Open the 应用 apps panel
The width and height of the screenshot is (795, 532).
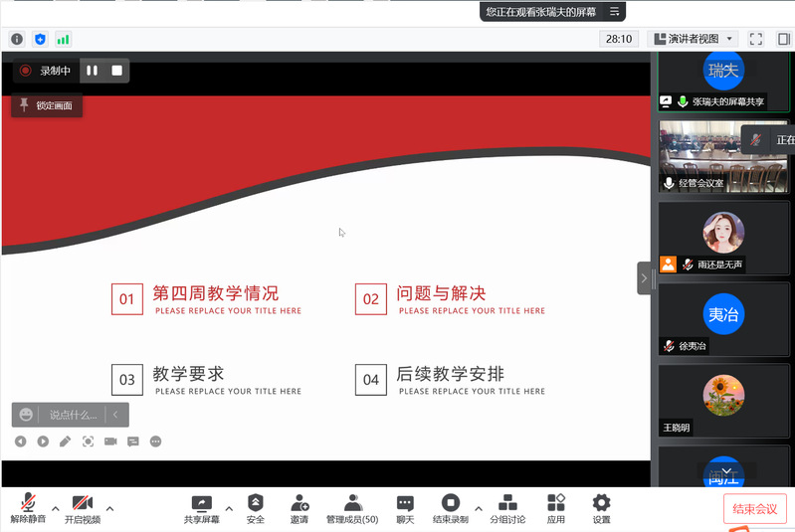pos(555,503)
